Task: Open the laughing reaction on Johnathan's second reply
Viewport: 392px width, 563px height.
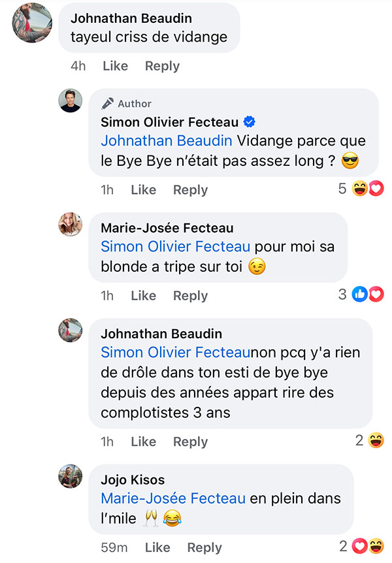Action: click(376, 441)
